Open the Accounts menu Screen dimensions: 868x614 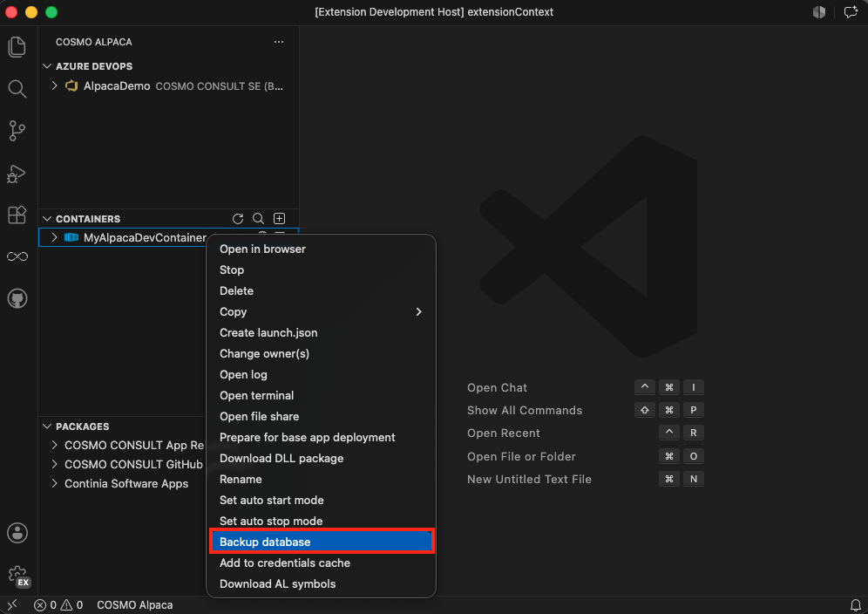click(x=17, y=533)
